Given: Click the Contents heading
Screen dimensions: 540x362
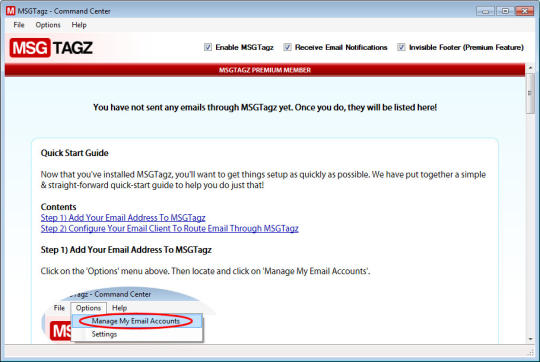Looking at the screenshot, I should 58,207.
